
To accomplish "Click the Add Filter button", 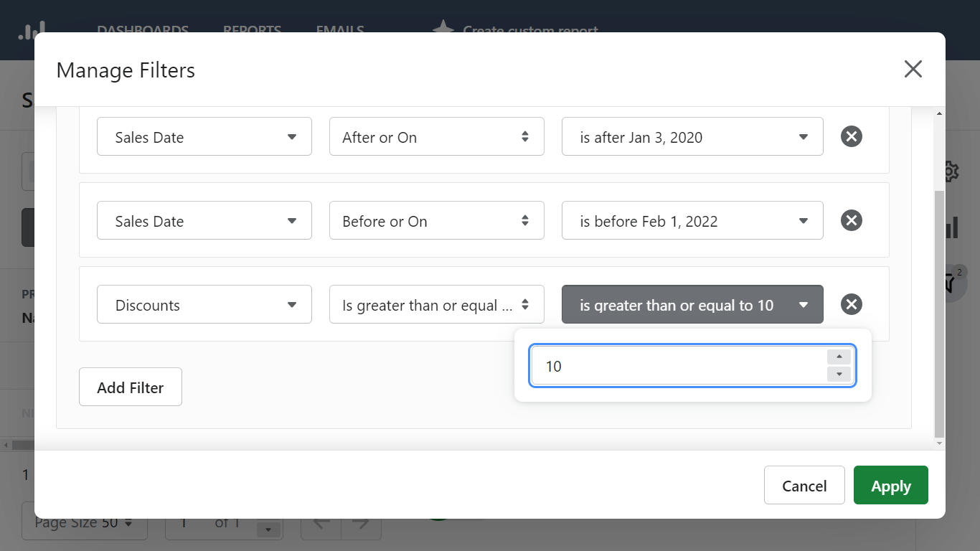I will tap(130, 387).
